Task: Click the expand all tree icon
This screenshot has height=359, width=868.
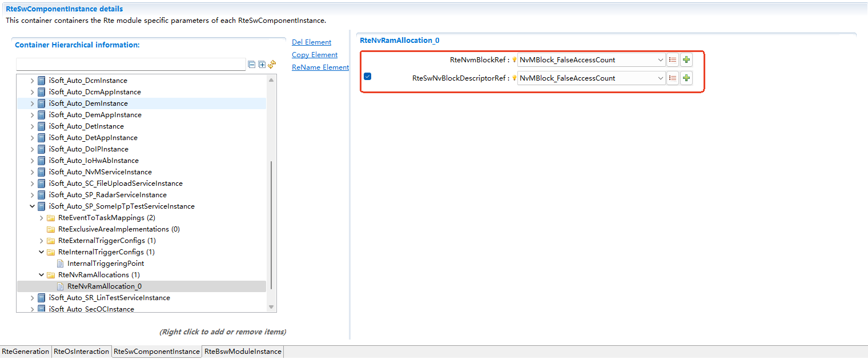Action: (x=262, y=65)
